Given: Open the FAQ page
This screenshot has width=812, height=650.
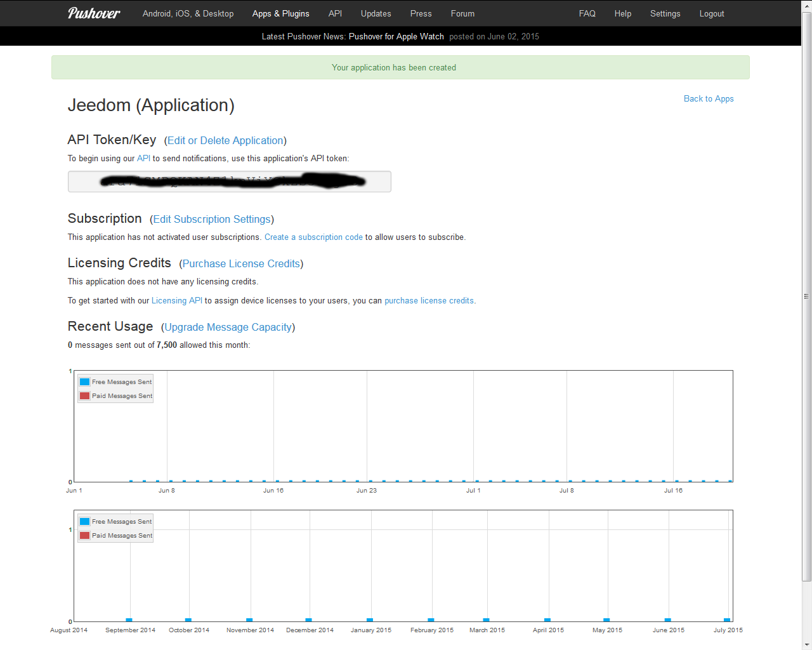Looking at the screenshot, I should tap(587, 13).
